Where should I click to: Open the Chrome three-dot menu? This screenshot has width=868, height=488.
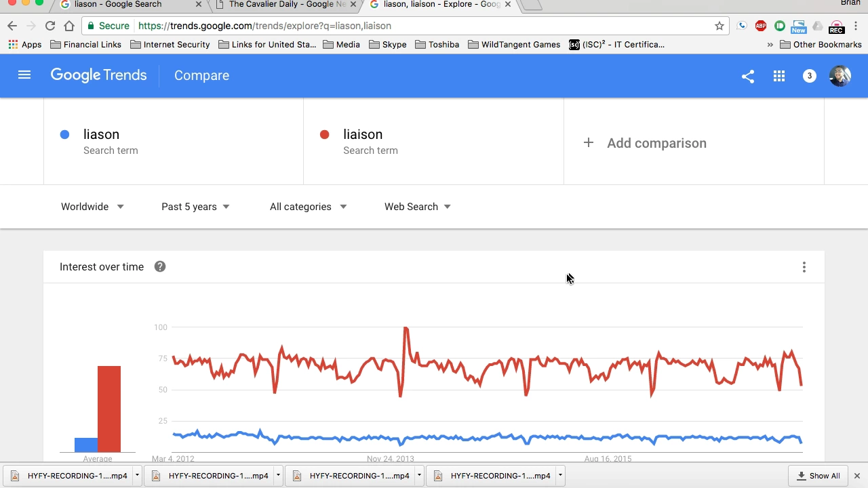point(856,26)
